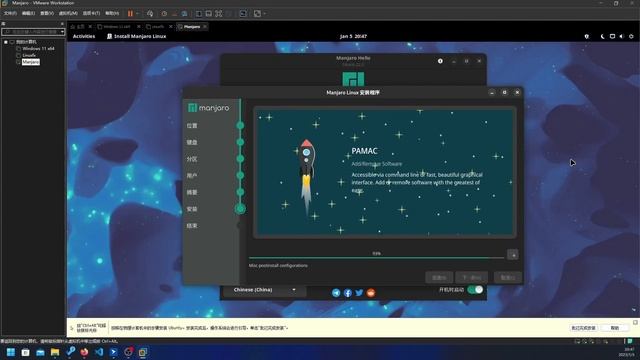
Task: Close the library panel
Action: pyautogui.click(x=62, y=24)
